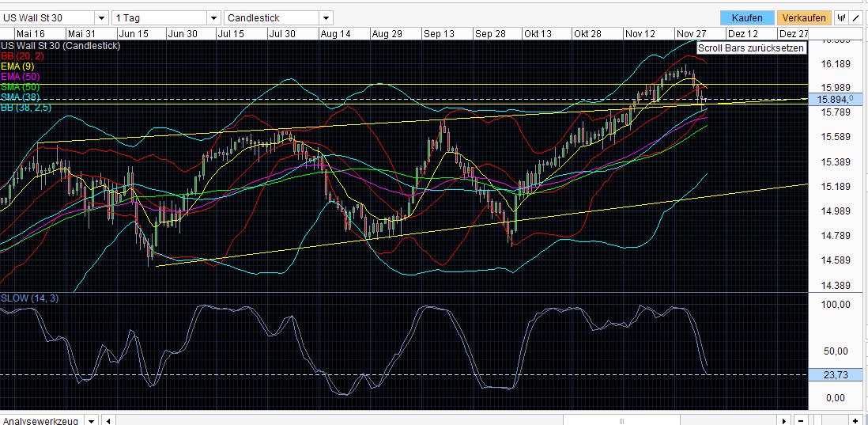The height and width of the screenshot is (425, 868).
Task: Click the Verkaufen sell button
Action: pyautogui.click(x=803, y=17)
